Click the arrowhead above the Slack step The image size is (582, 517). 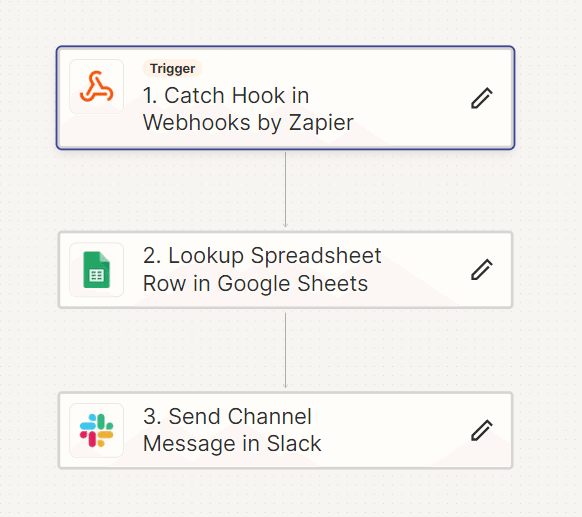[x=285, y=386]
